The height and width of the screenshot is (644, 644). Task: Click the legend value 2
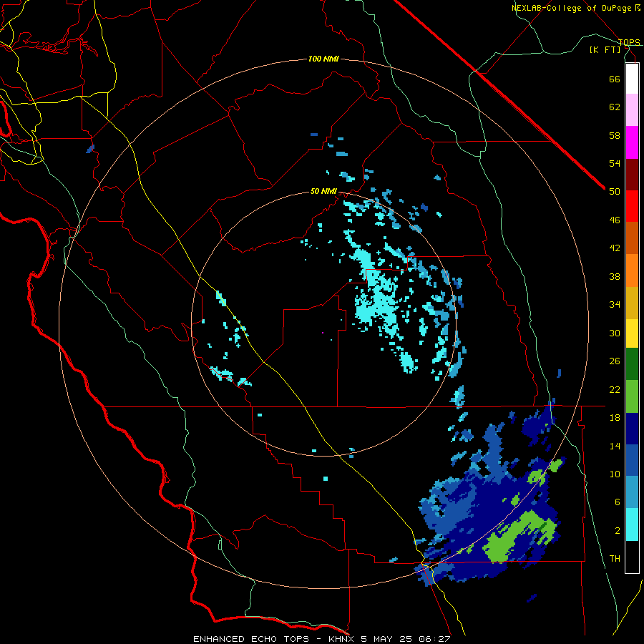coord(618,531)
